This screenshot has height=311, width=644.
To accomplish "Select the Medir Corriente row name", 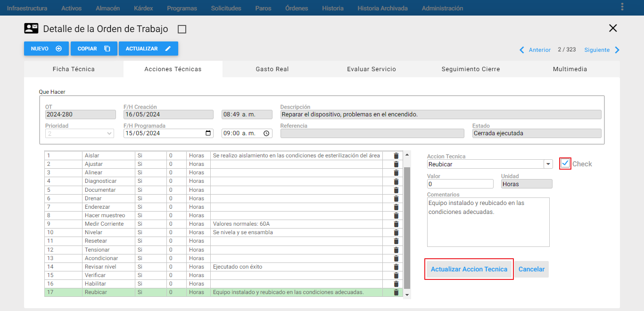I will pyautogui.click(x=104, y=224).
